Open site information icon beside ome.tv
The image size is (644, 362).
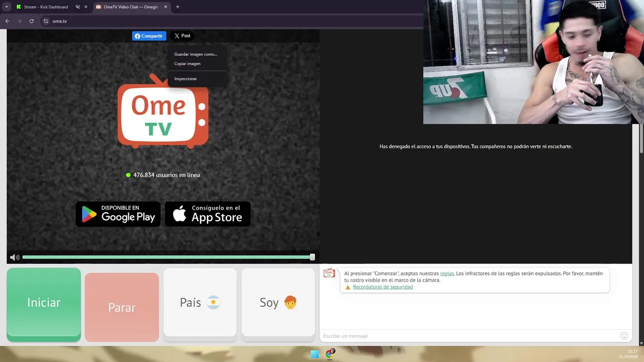(x=46, y=21)
